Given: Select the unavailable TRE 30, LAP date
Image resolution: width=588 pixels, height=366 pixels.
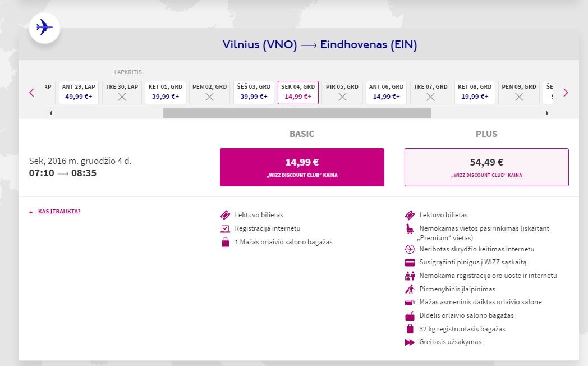Looking at the screenshot, I should click(122, 92).
